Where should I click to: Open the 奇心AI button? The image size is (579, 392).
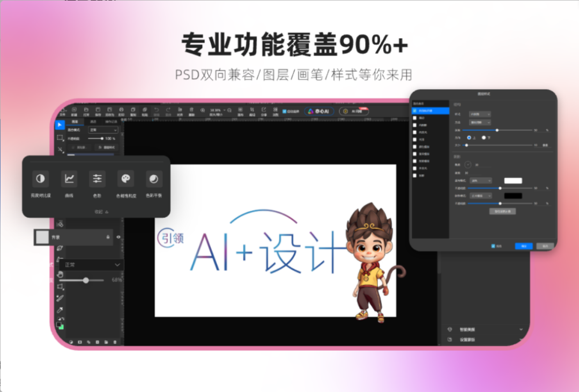[319, 111]
